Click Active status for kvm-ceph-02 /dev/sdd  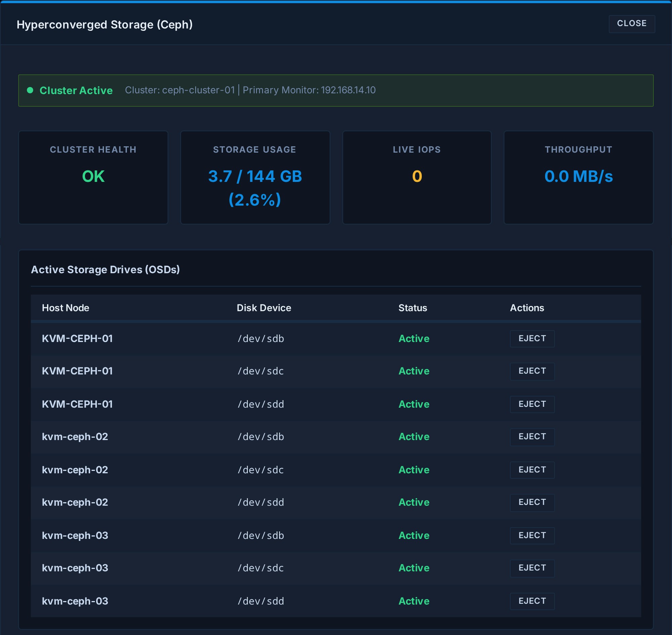(414, 503)
